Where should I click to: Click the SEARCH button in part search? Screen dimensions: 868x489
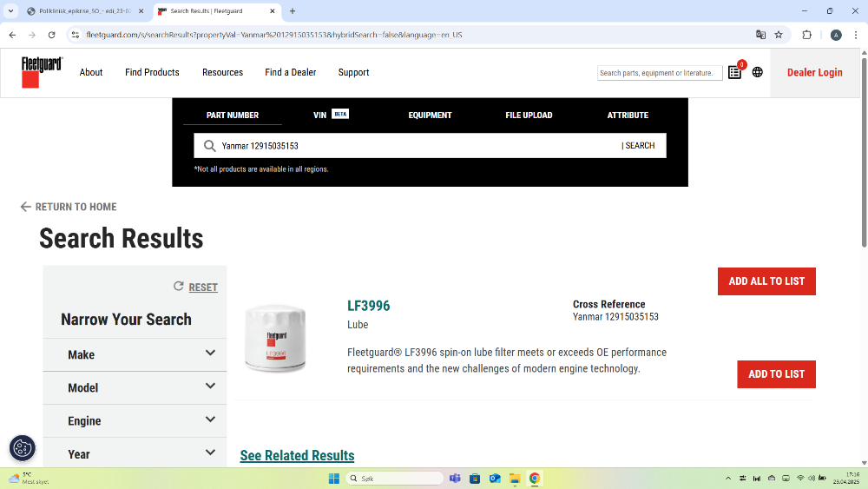tap(638, 146)
